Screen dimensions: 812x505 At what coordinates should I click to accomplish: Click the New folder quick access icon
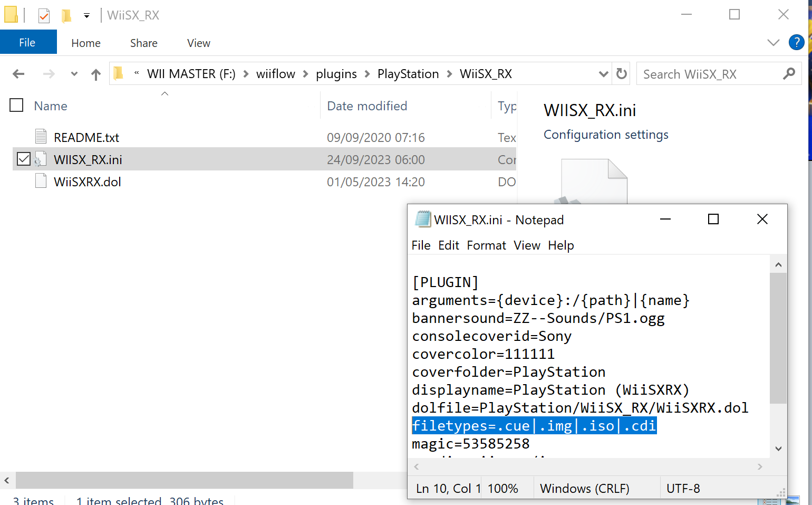click(66, 16)
